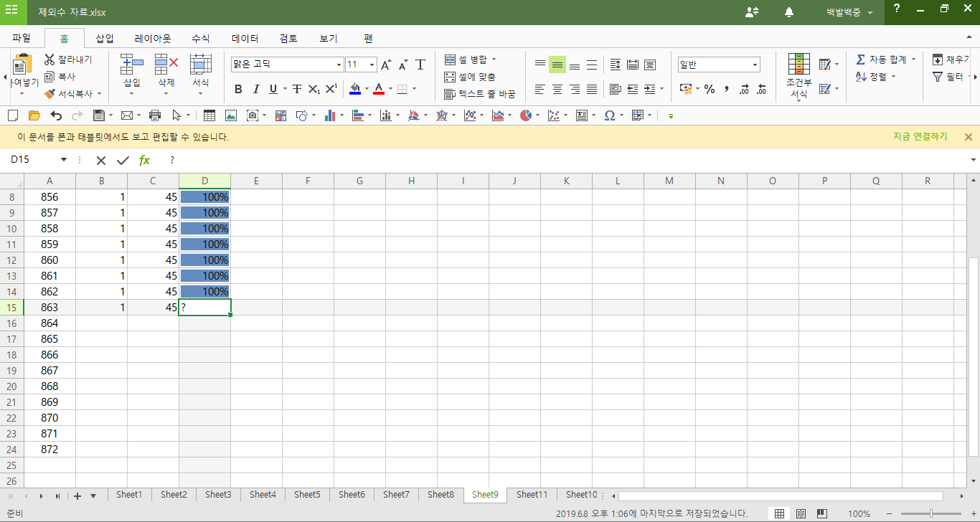Viewport: 980px width, 522px height.
Task: Open the folder icon to open file
Action: click(x=34, y=115)
